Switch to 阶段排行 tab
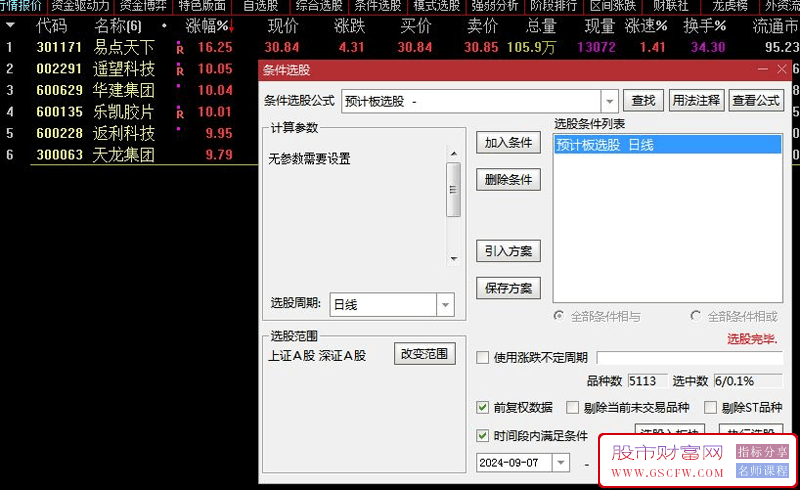The image size is (800, 490). pos(554,6)
